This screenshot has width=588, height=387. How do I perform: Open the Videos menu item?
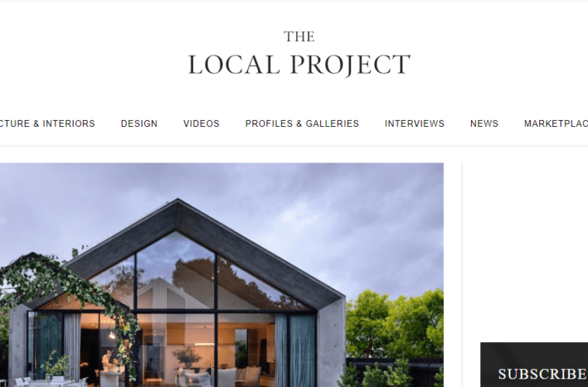coord(201,124)
